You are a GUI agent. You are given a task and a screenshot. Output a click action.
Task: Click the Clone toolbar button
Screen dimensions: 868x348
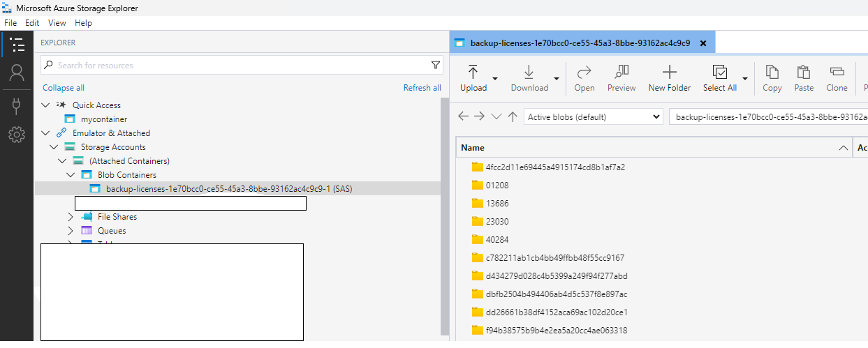pos(837,78)
